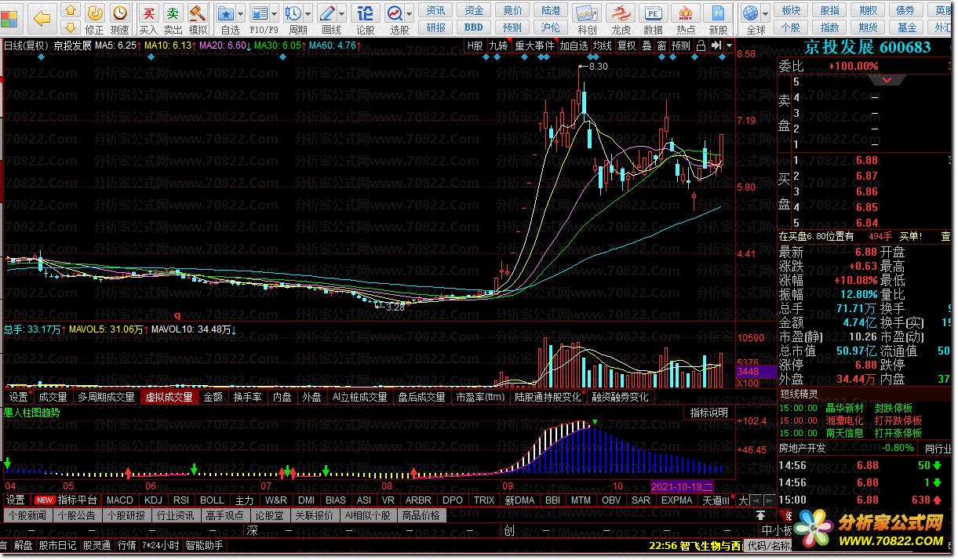Expand the F10/F9 dropdown arrow

pyautogui.click(x=274, y=13)
